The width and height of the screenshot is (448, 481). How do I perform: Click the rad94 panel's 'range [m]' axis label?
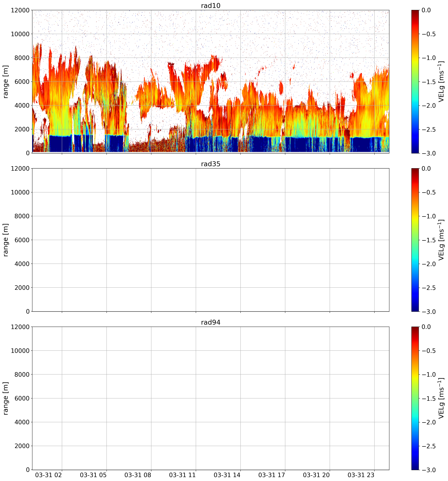[x=6, y=398]
